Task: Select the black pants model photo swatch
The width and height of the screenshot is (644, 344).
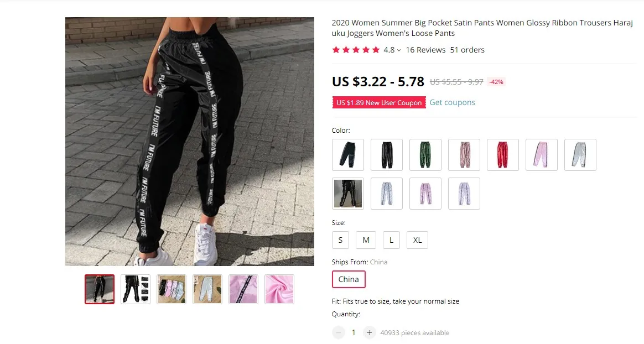Action: [x=348, y=194]
